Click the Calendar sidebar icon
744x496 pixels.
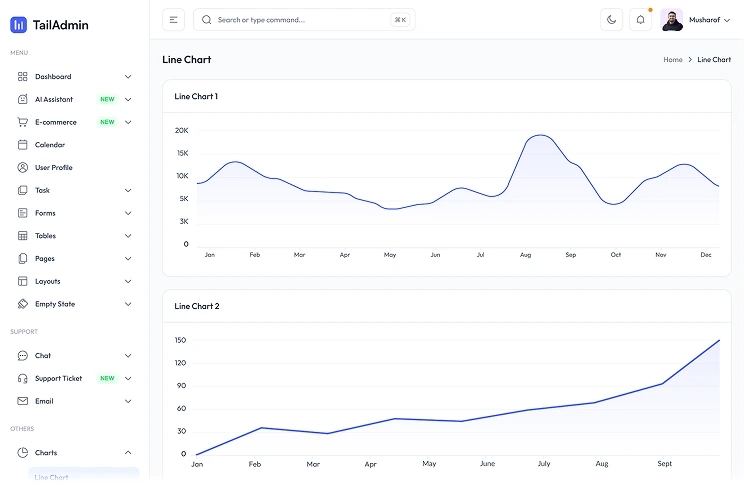click(22, 145)
